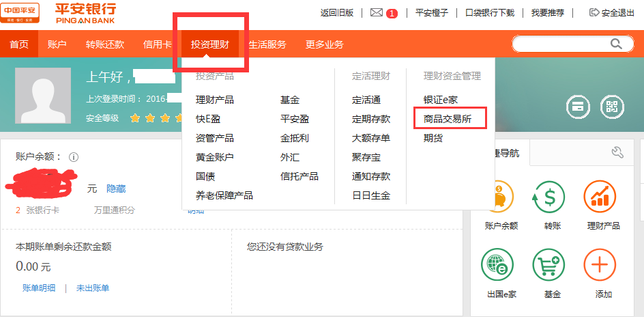Click the account balance info icon
The image size is (644, 317).
[x=74, y=157]
